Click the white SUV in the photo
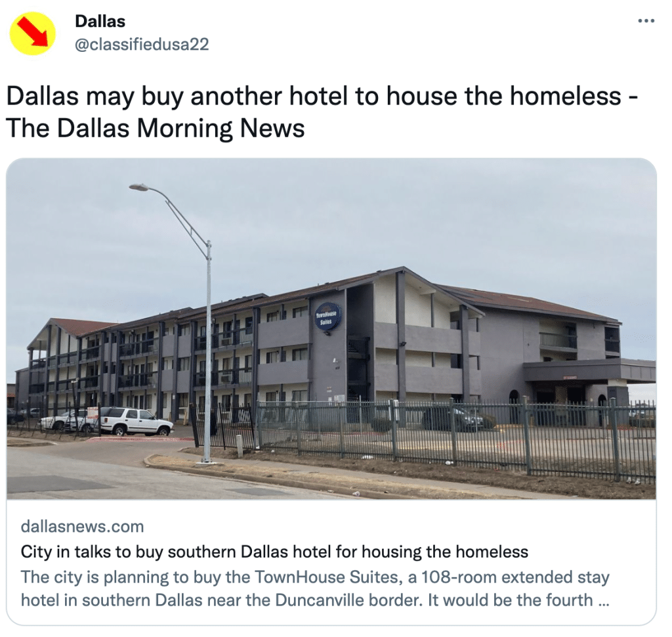This screenshot has height=637, width=672. 136,421
